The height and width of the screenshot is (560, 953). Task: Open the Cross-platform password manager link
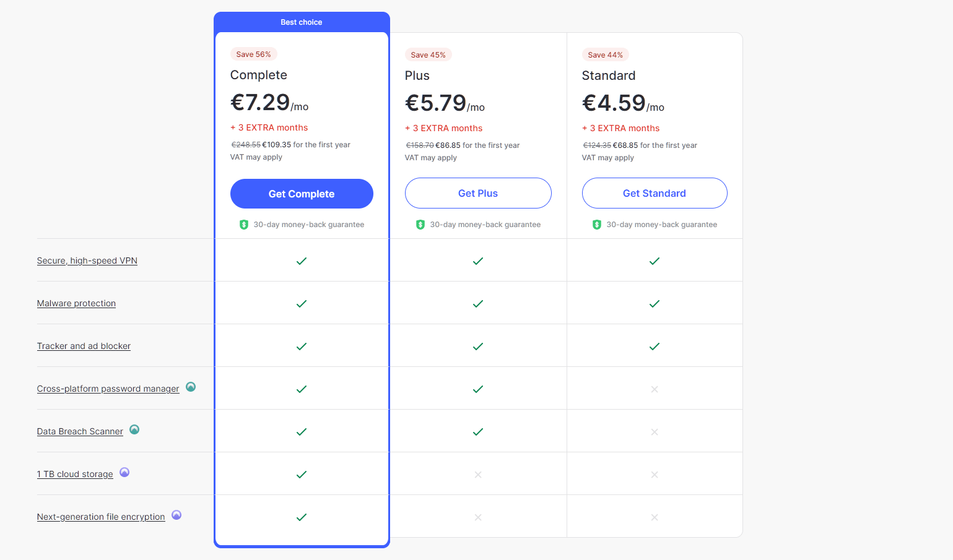pyautogui.click(x=108, y=389)
